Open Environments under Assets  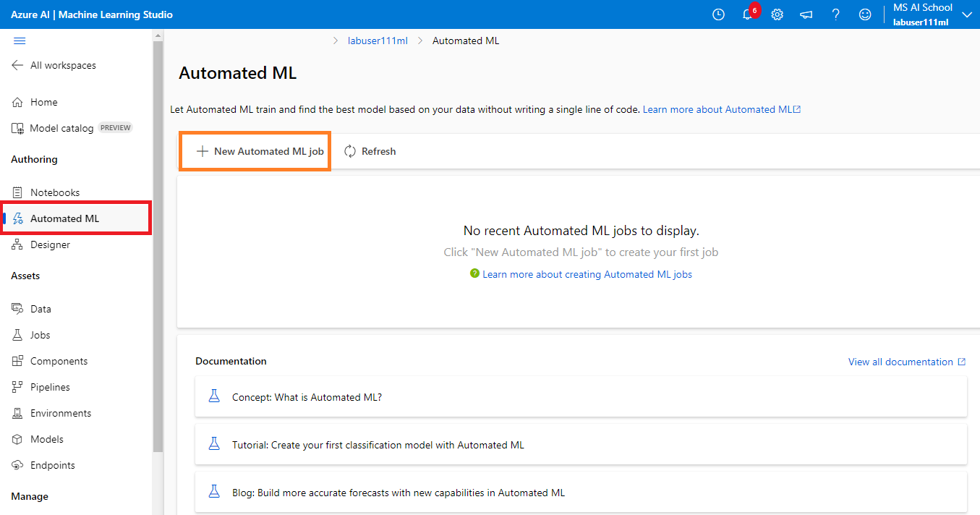point(61,413)
